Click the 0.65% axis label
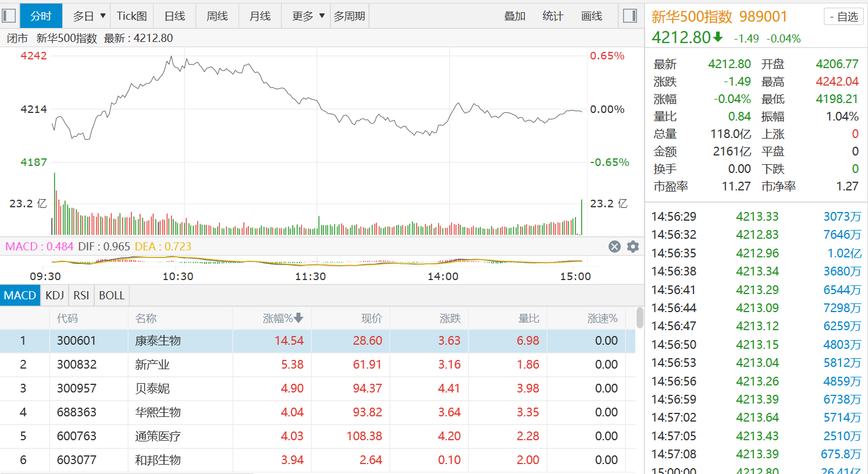The image size is (868, 474). (x=607, y=56)
